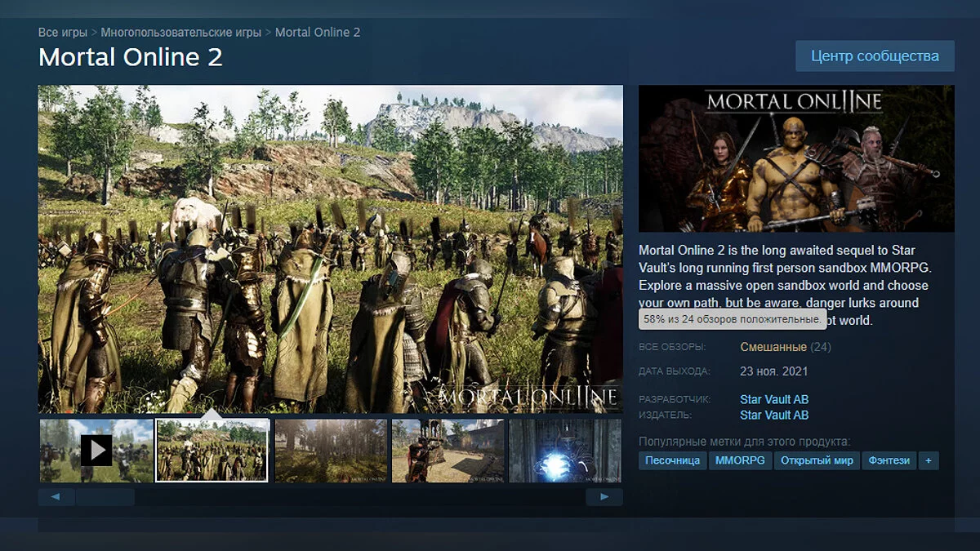Click the left scroll arrow under thumbnails

[56, 496]
